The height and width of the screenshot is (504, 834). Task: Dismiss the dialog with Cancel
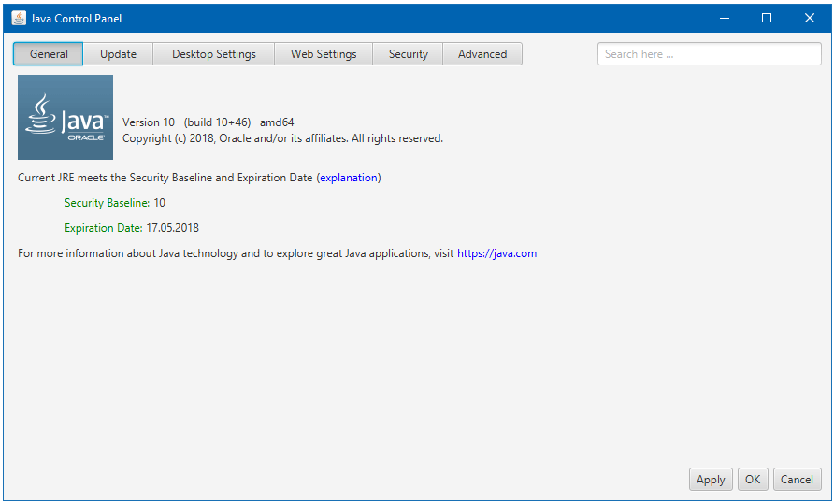pyautogui.click(x=797, y=480)
